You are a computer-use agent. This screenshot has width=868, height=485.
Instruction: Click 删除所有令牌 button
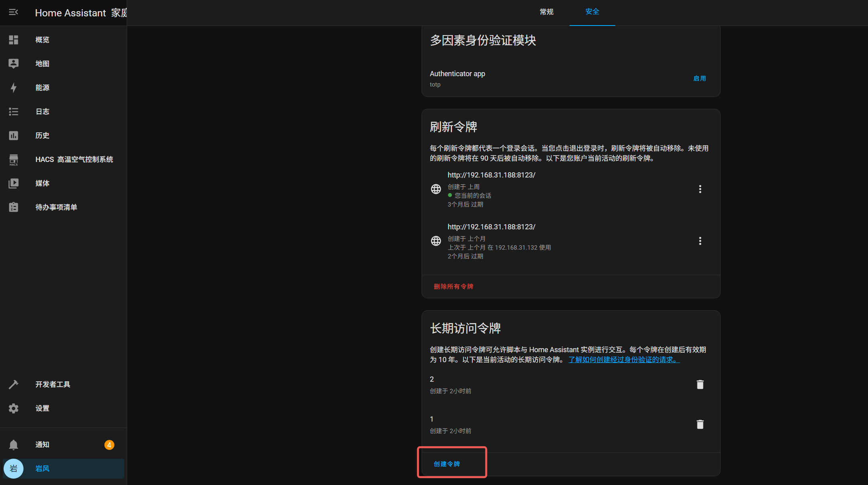(x=453, y=286)
